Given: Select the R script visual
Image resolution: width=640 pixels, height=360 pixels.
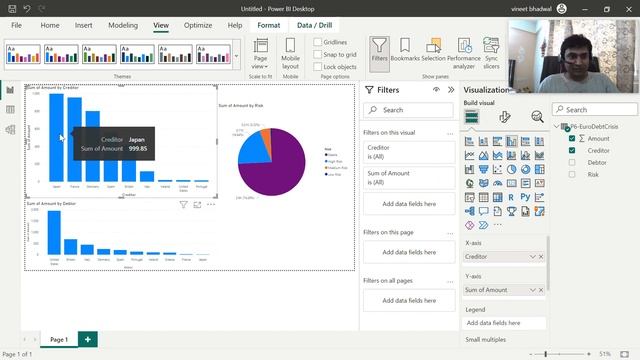Looking at the screenshot, I should pyautogui.click(x=511, y=197).
